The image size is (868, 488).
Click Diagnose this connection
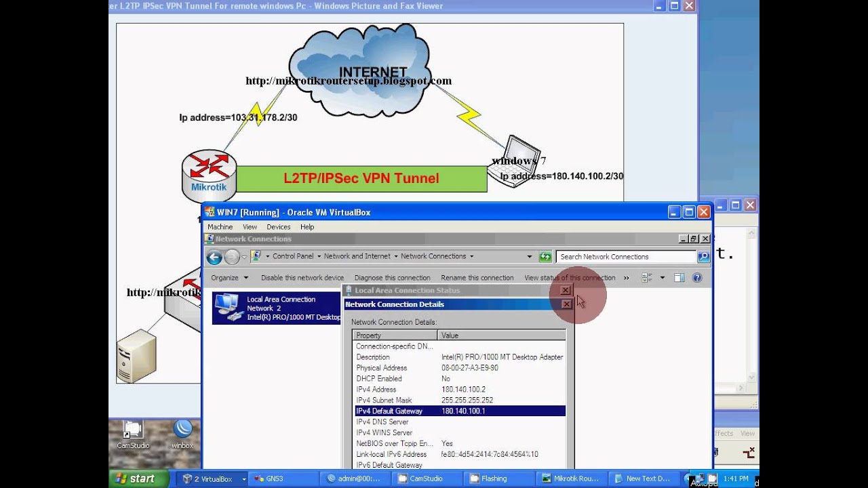(x=393, y=278)
